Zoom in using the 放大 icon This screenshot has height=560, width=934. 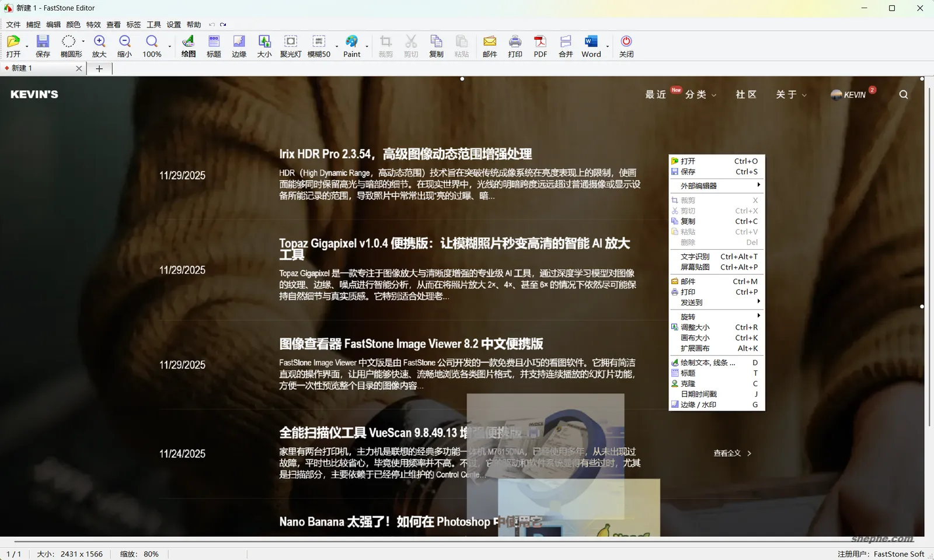99,45
